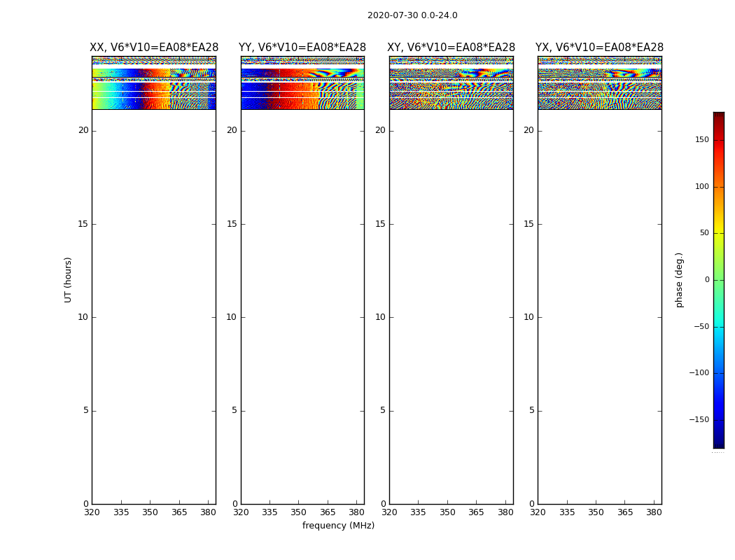Click the "frequency (MHz)" axis label
The image size is (735, 560).
[x=338, y=526]
